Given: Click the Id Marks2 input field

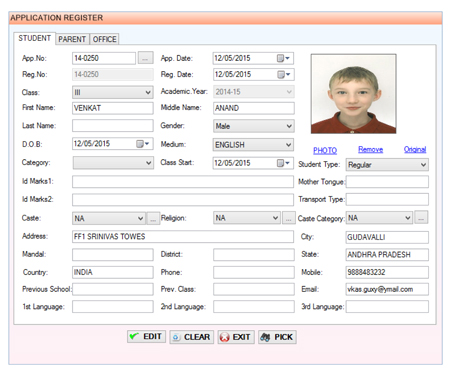Looking at the screenshot, I should (183, 200).
